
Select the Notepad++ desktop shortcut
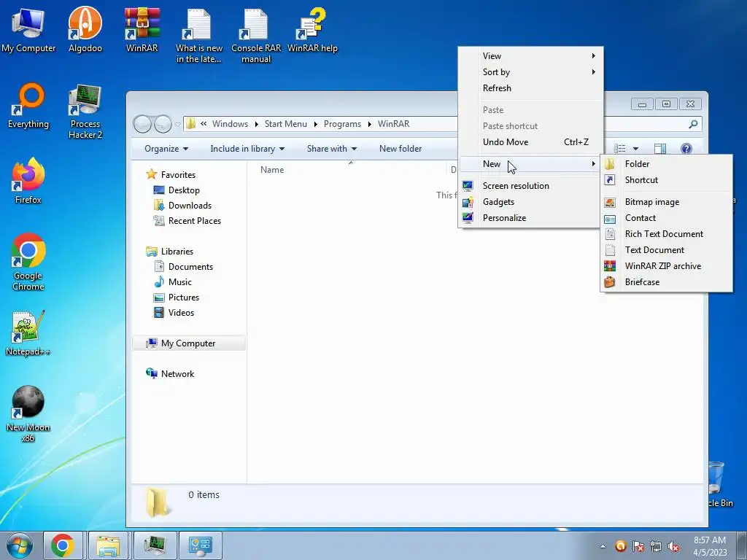click(28, 333)
